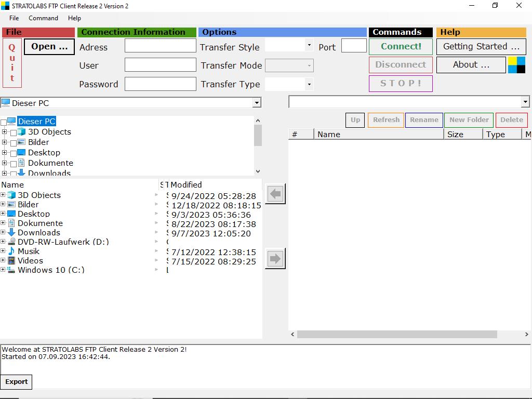The width and height of the screenshot is (532, 399).
Task: Click inside the User input field
Action: point(161,65)
